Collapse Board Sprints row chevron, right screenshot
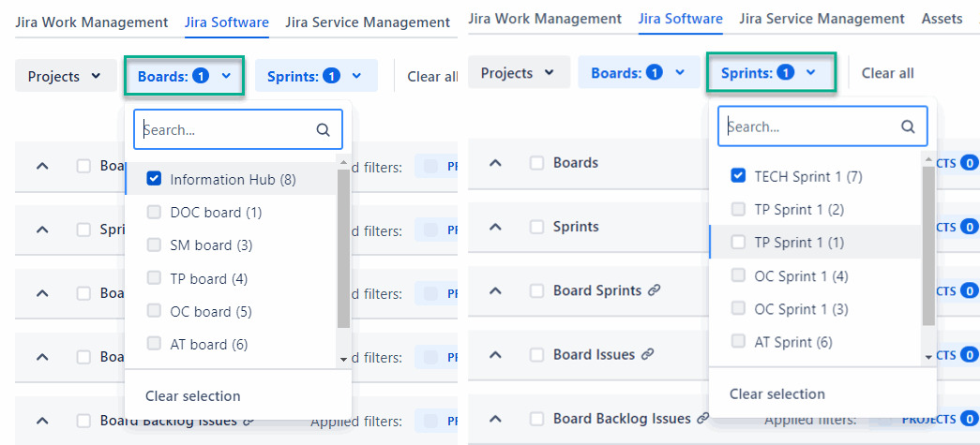 click(x=495, y=290)
